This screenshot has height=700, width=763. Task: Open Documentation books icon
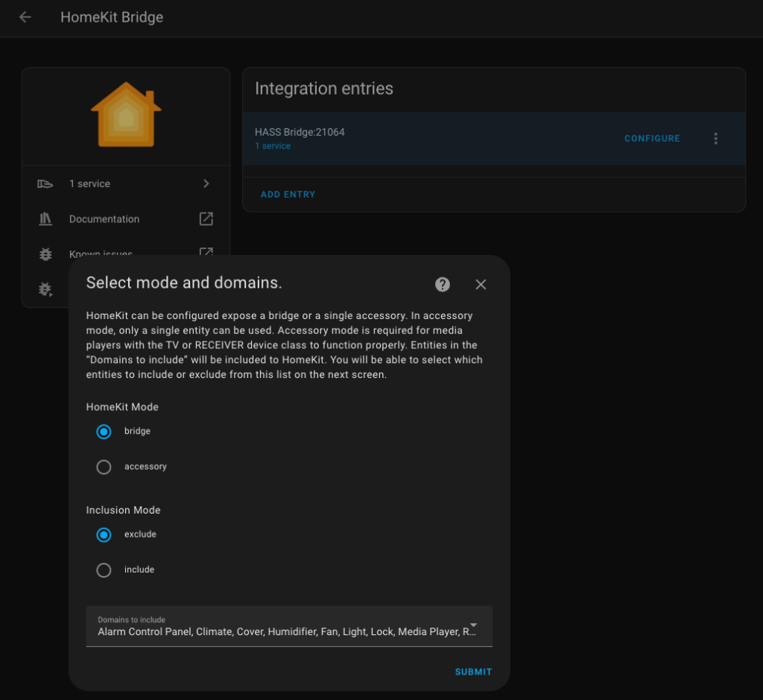coord(45,219)
